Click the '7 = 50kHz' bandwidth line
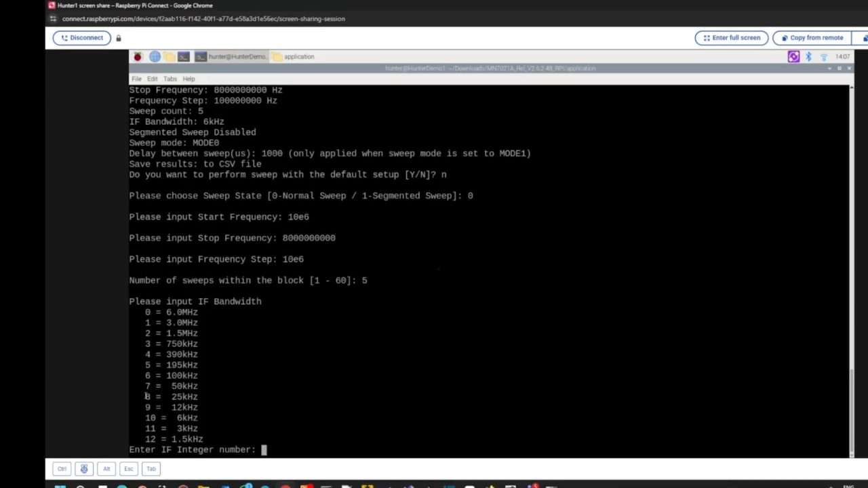 (172, 386)
